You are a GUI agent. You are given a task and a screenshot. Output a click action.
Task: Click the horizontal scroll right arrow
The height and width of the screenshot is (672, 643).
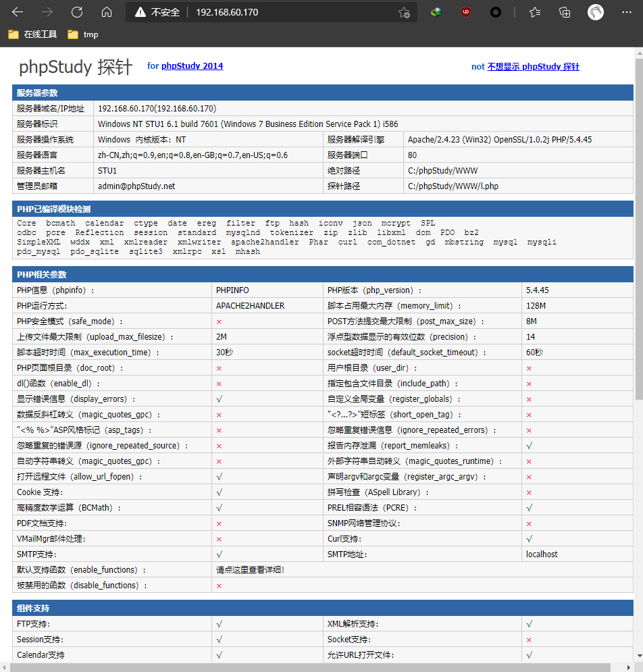coord(629,668)
